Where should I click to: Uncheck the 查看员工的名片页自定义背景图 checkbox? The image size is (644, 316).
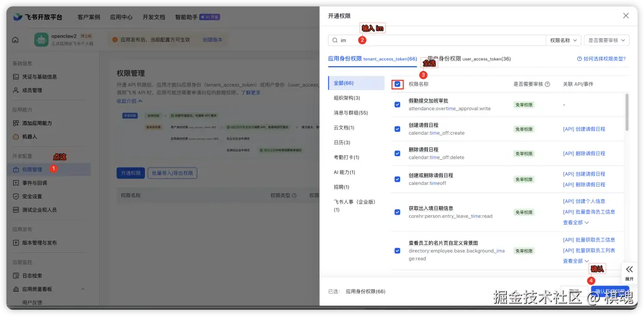pos(397,250)
